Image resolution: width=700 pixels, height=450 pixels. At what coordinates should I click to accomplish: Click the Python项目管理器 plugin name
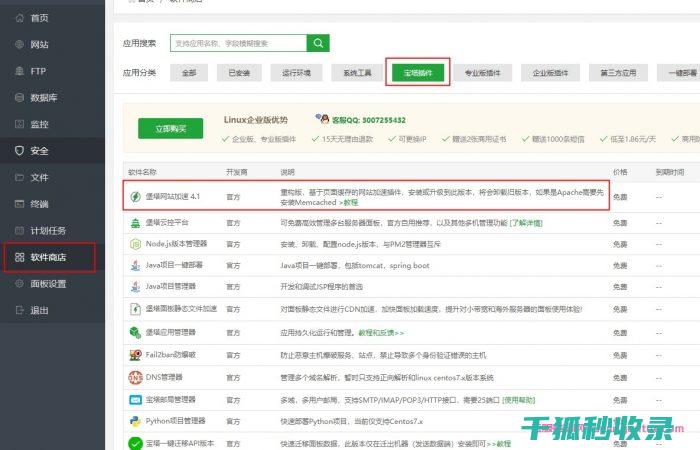tap(175, 421)
